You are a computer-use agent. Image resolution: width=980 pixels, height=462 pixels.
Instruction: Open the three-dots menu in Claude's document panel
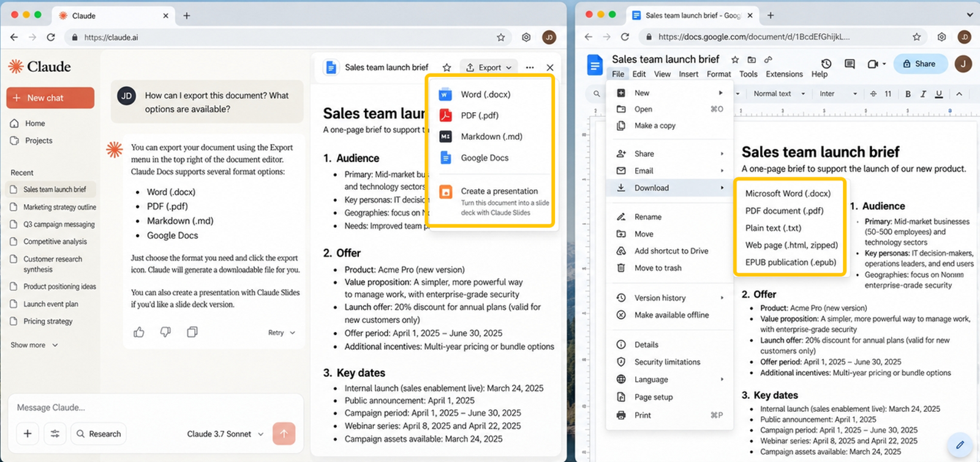(x=530, y=67)
